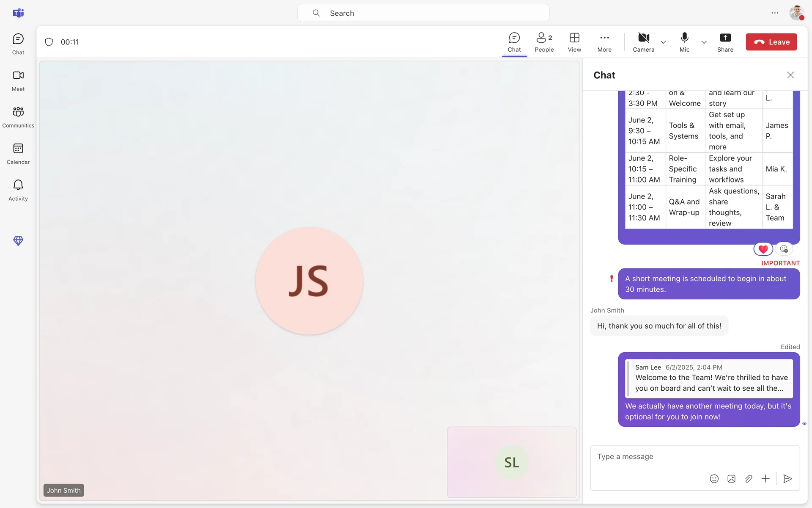Click the plus icon for more actions

coord(765,479)
